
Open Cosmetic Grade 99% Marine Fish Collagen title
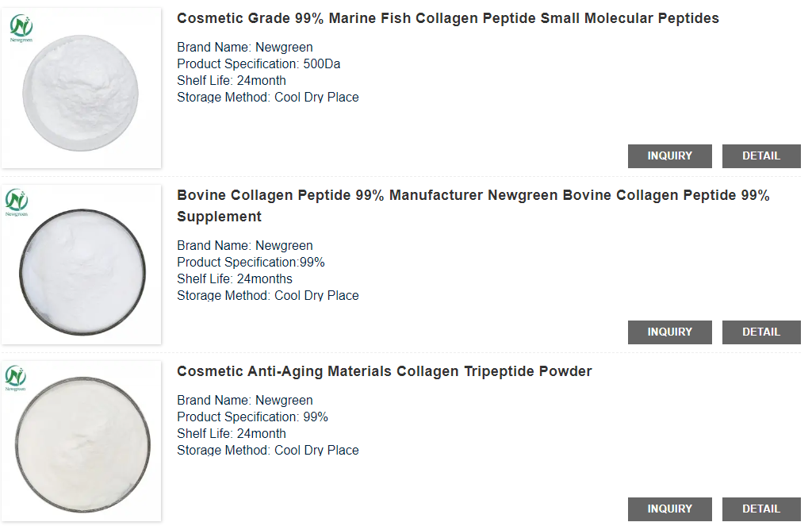click(x=448, y=18)
